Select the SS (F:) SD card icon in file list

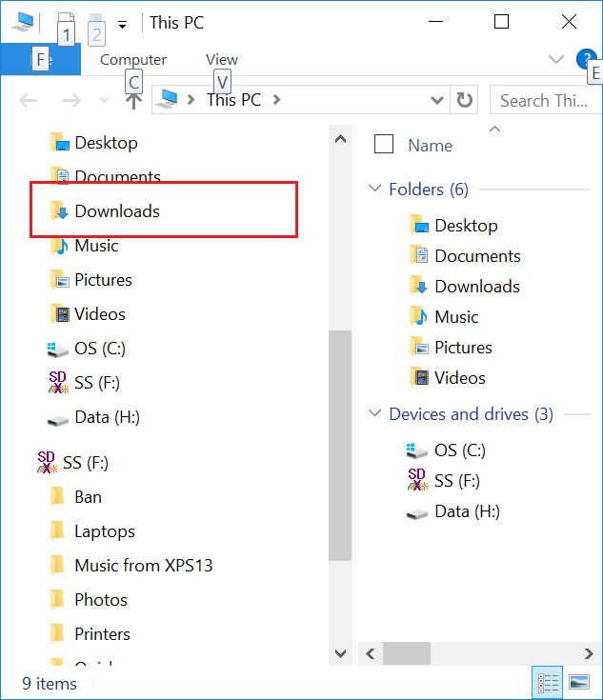coord(417,480)
